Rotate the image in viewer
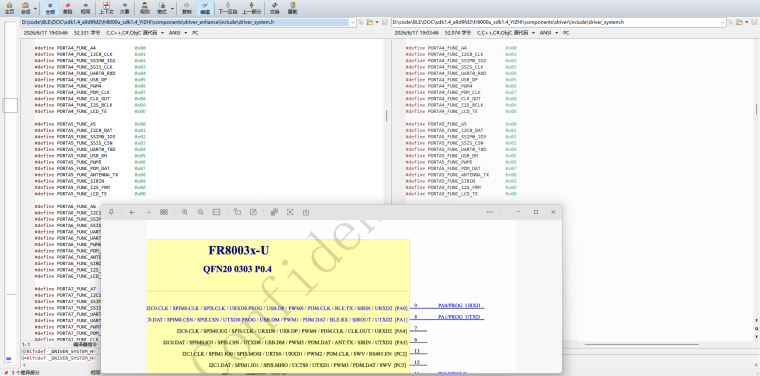The height and width of the screenshot is (376, 760). pos(237,212)
